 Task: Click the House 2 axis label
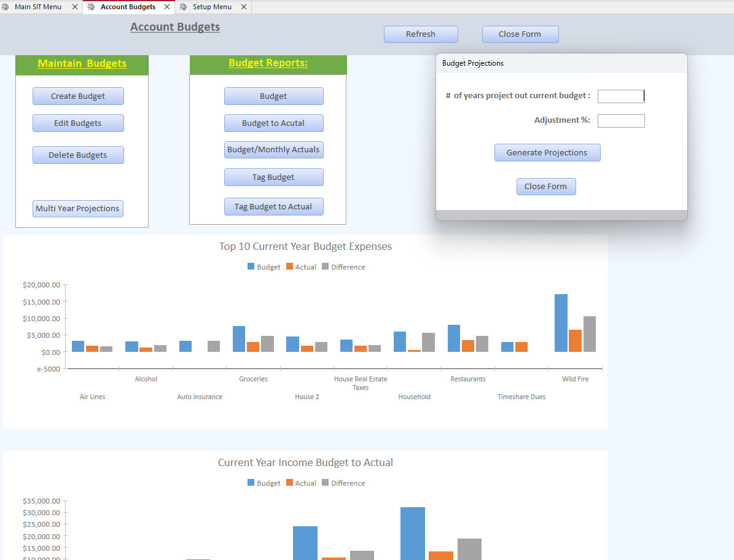click(x=307, y=397)
